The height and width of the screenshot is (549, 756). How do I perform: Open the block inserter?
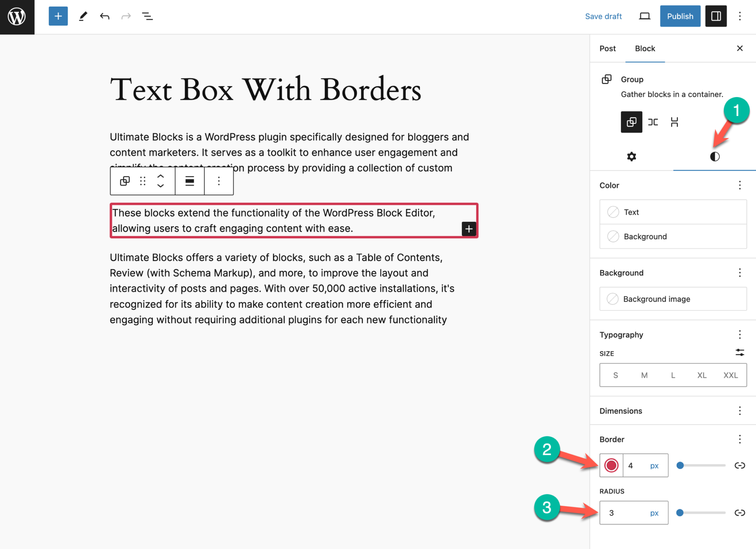click(x=58, y=16)
